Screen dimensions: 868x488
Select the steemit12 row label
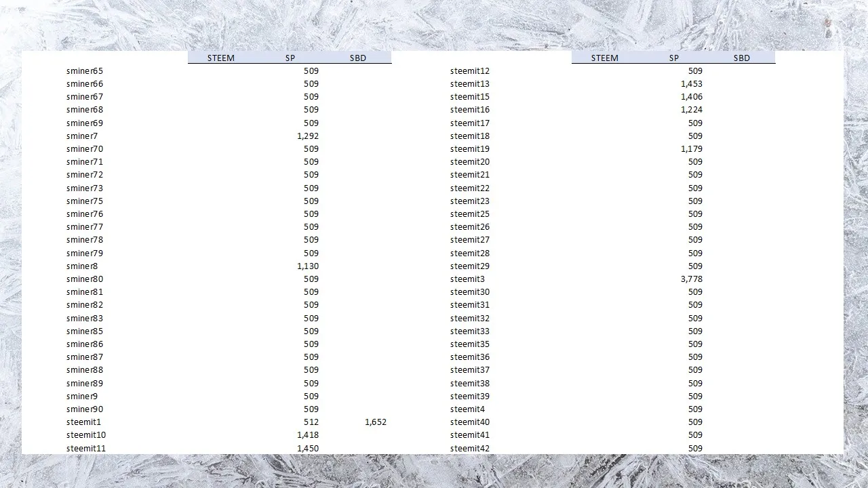coord(470,70)
